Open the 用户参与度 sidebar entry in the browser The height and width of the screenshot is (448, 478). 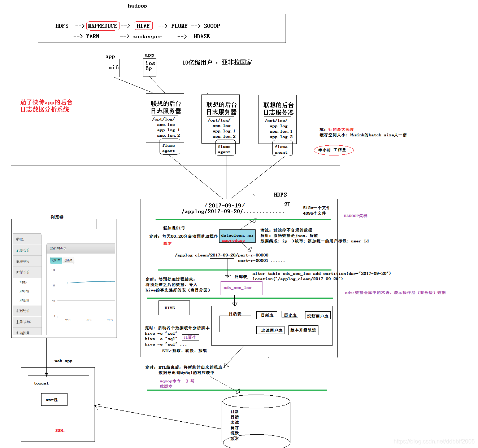pyautogui.click(x=27, y=322)
